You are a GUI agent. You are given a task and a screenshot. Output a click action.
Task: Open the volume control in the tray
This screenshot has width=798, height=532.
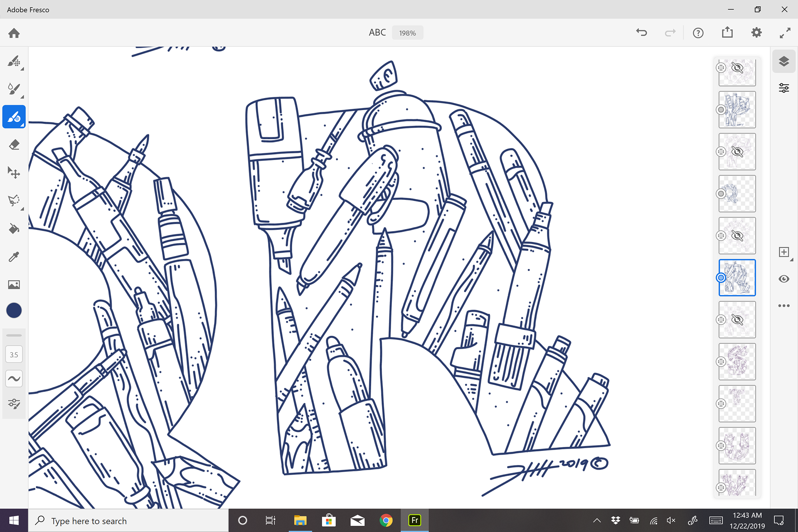tap(671, 520)
